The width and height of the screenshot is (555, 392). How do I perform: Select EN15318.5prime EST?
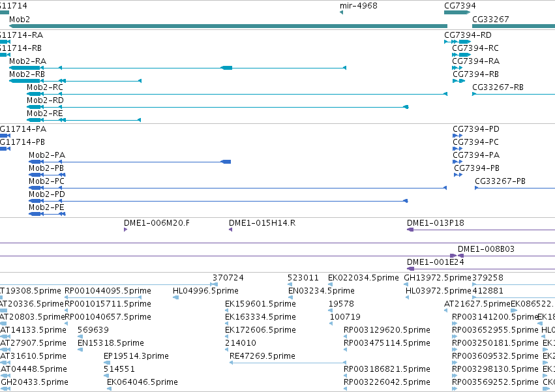click(x=80, y=350)
